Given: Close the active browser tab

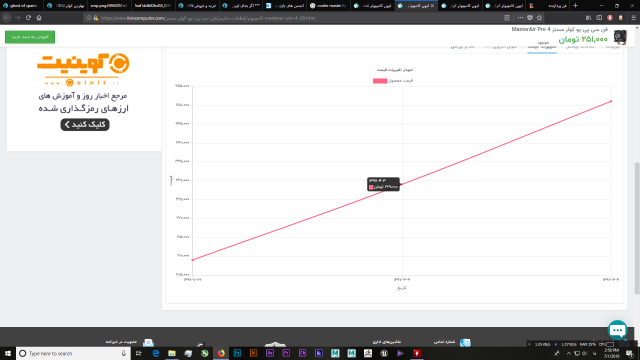Looking at the screenshot, I should pos(432,6).
